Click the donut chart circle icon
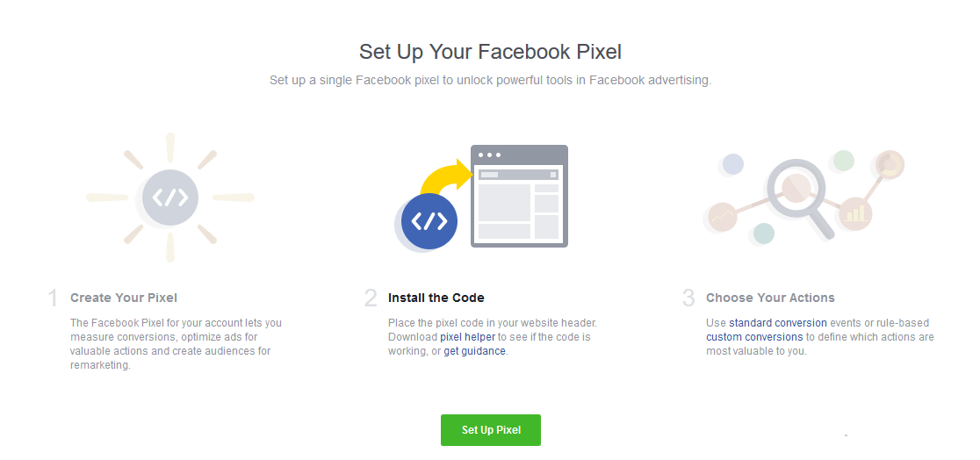Screen dimensions: 980x460 889,165
